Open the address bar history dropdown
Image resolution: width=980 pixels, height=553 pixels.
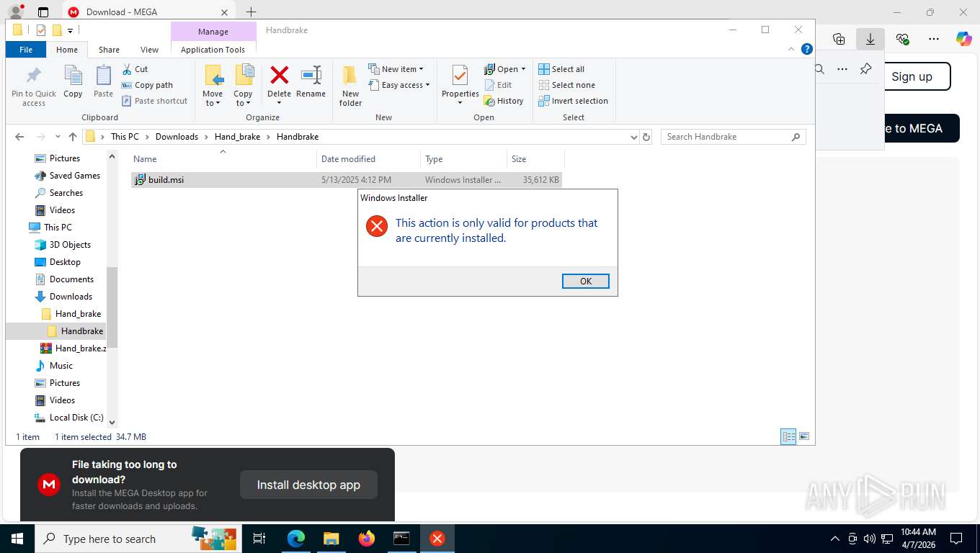point(633,137)
